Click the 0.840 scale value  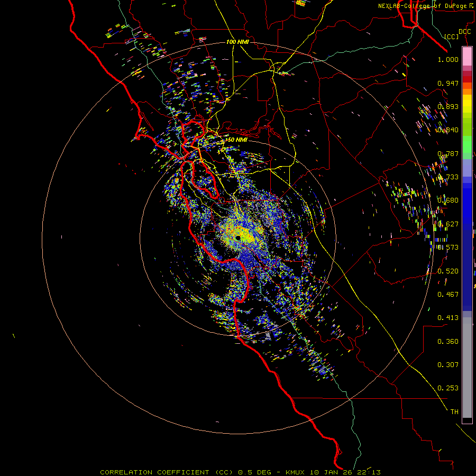coord(448,130)
